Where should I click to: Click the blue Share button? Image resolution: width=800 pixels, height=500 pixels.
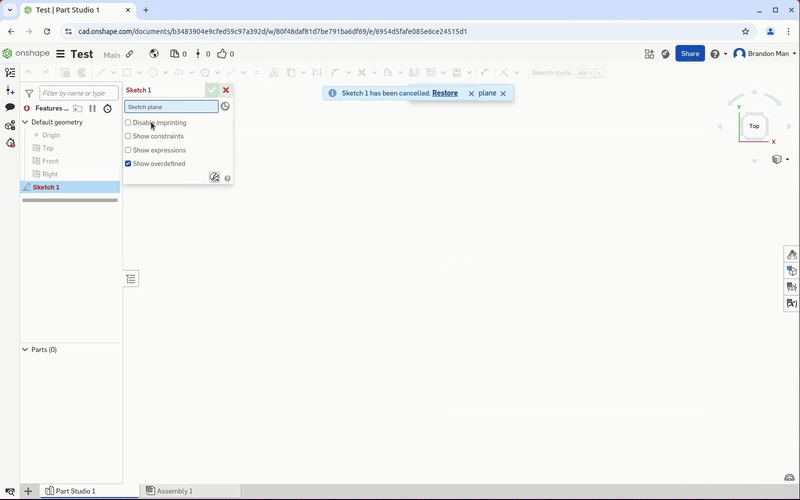[x=690, y=54]
